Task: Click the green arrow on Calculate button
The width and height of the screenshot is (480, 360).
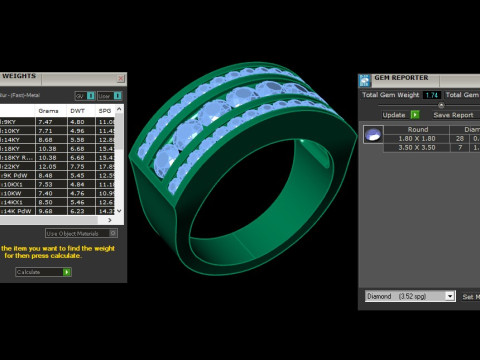Action: tap(67, 272)
